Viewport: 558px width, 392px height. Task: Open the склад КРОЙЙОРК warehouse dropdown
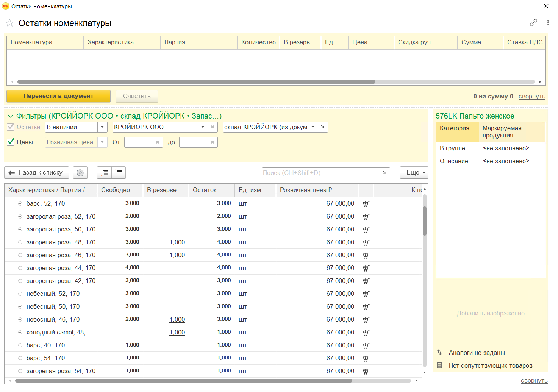pyautogui.click(x=313, y=127)
